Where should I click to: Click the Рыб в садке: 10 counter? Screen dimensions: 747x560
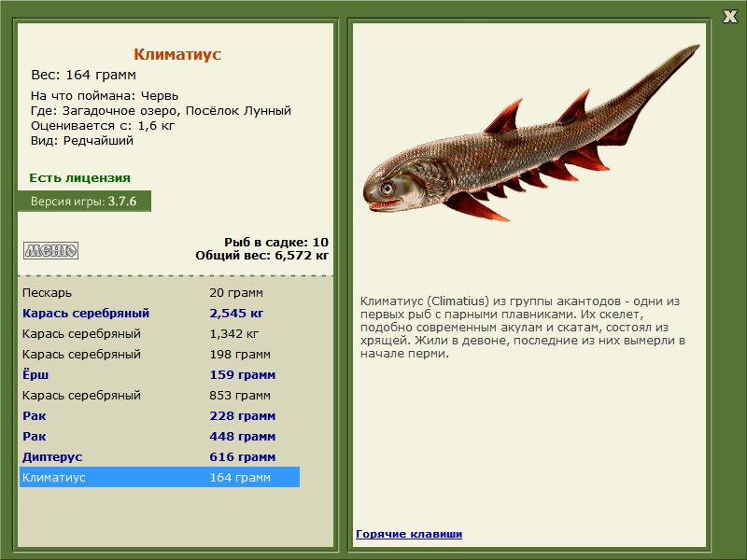coord(276,242)
